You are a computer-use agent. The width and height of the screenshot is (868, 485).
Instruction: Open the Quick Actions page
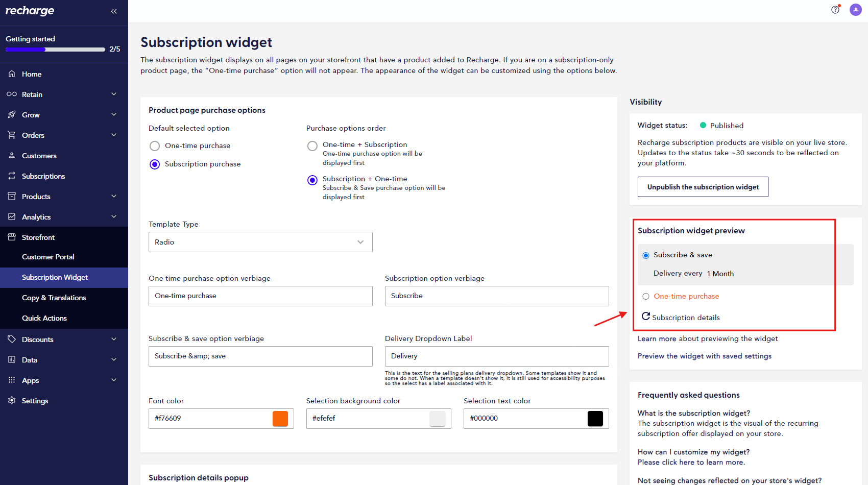(x=44, y=318)
